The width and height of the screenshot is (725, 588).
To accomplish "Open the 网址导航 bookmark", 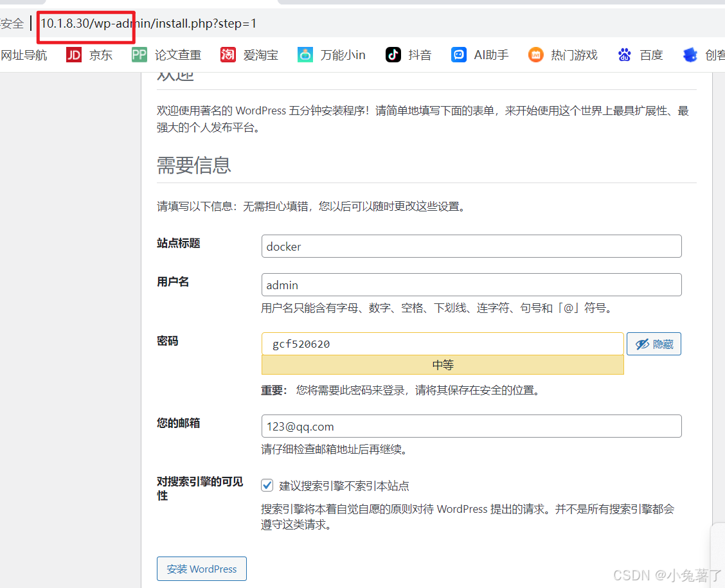I will click(24, 55).
